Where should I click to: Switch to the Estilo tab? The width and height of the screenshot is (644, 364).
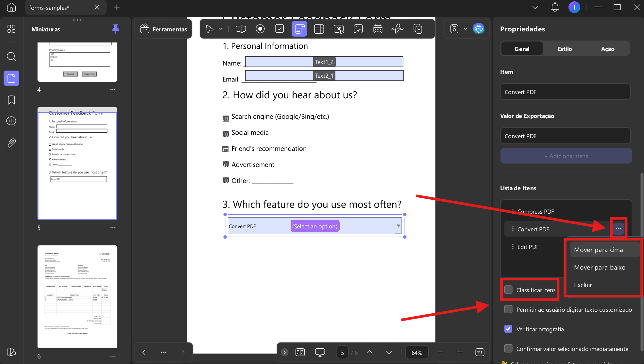[565, 49]
